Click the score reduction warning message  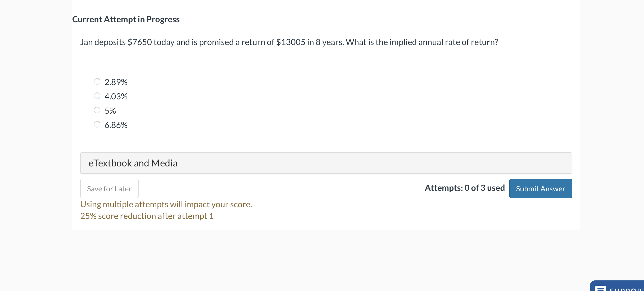click(x=147, y=216)
